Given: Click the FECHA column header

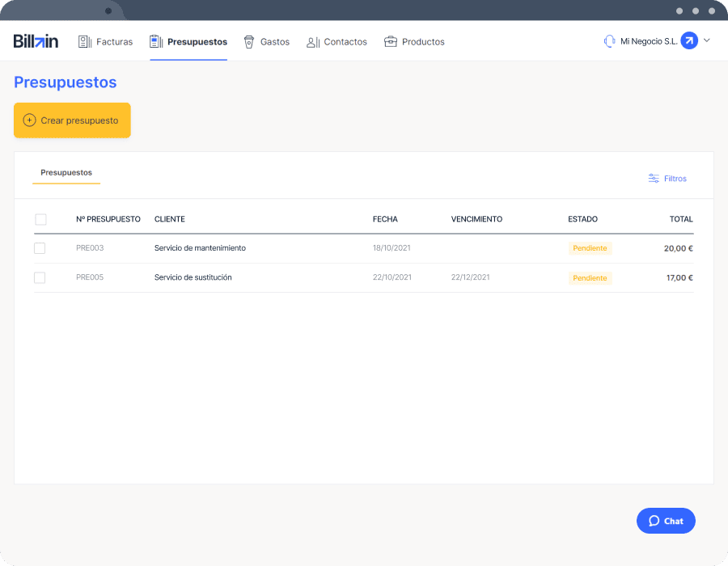Looking at the screenshot, I should (385, 219).
